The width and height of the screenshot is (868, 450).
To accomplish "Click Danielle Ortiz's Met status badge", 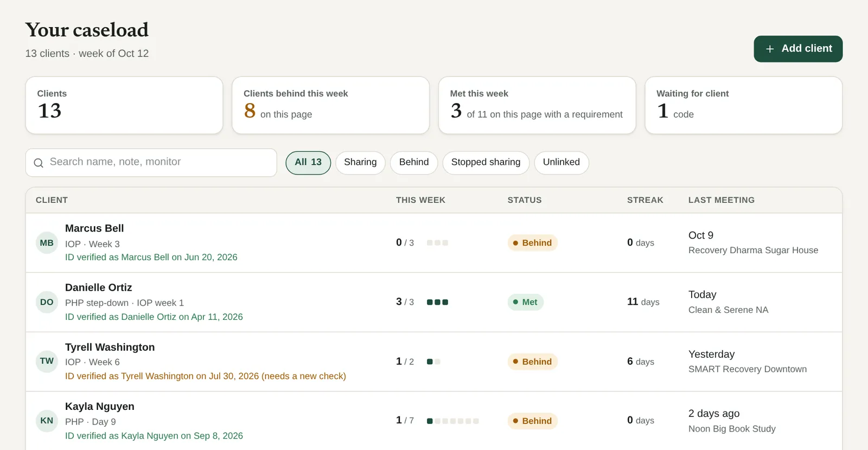I will click(x=526, y=302).
